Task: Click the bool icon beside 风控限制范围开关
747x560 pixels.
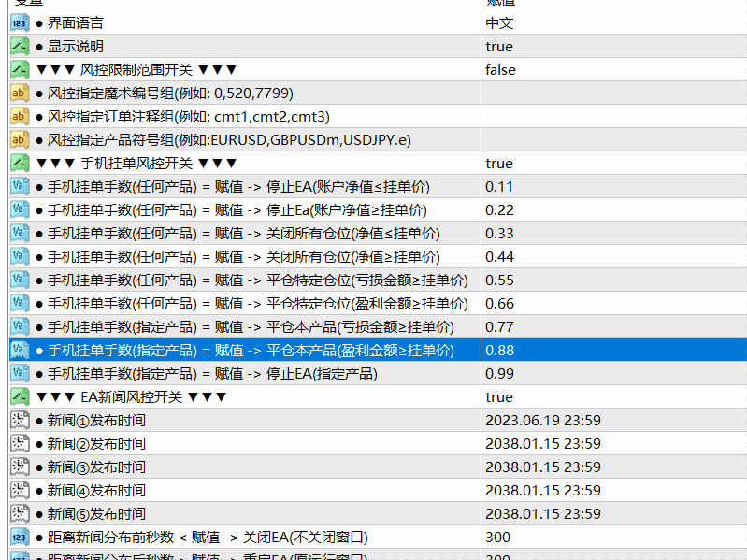Action: click(x=20, y=69)
